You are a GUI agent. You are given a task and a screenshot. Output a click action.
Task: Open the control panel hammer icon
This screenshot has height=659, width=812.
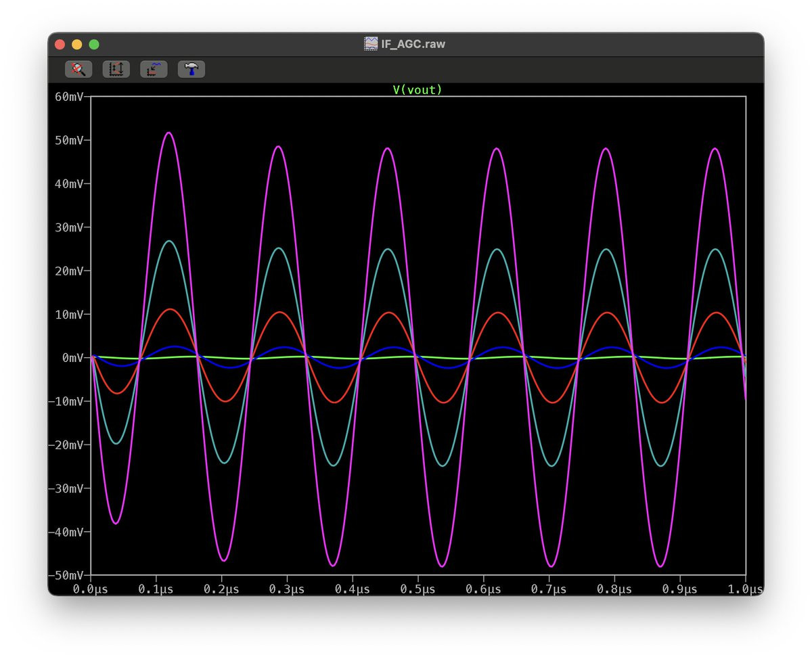[191, 69]
